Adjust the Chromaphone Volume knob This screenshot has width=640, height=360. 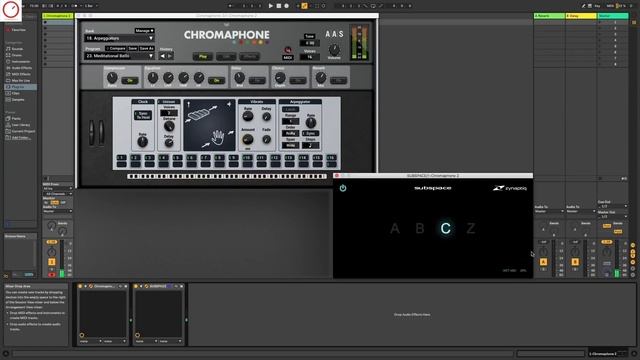point(334,50)
